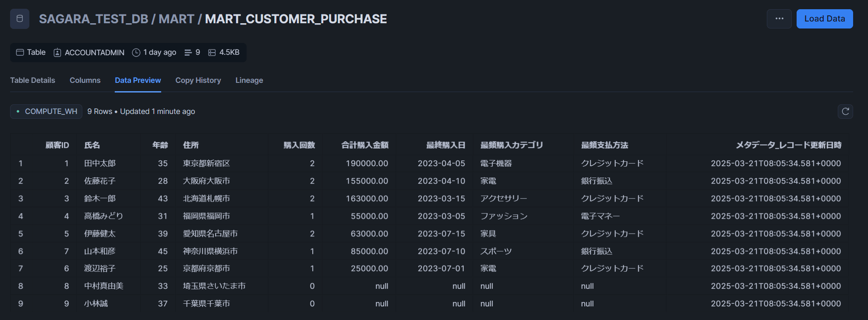Click the 163000.00 total amount cell

[x=367, y=198]
